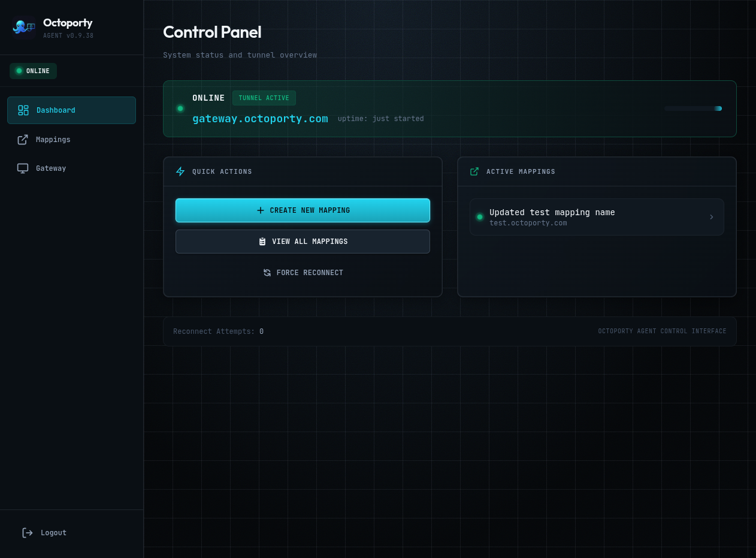This screenshot has height=558, width=756.
Task: Click the tunnel banner progress bar
Action: pos(693,108)
